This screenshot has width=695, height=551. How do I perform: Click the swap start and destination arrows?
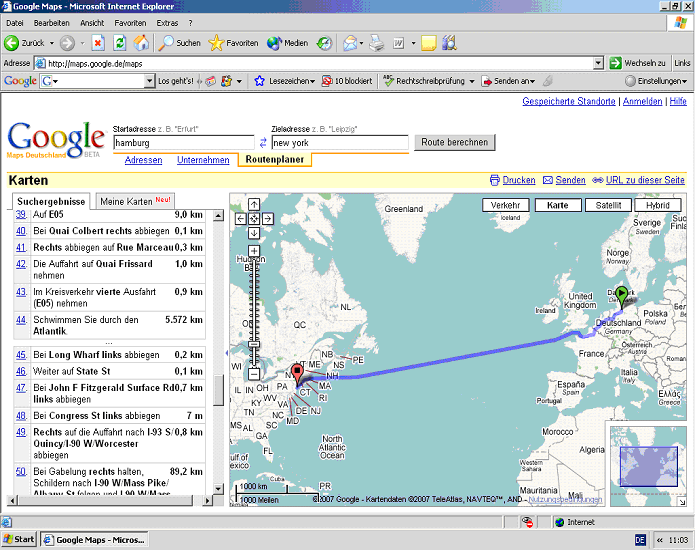point(263,143)
